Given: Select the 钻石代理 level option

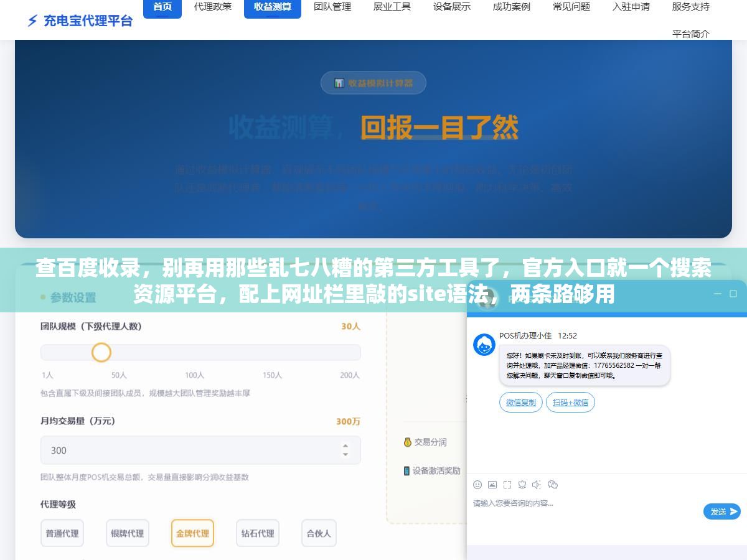Looking at the screenshot, I should [258, 533].
